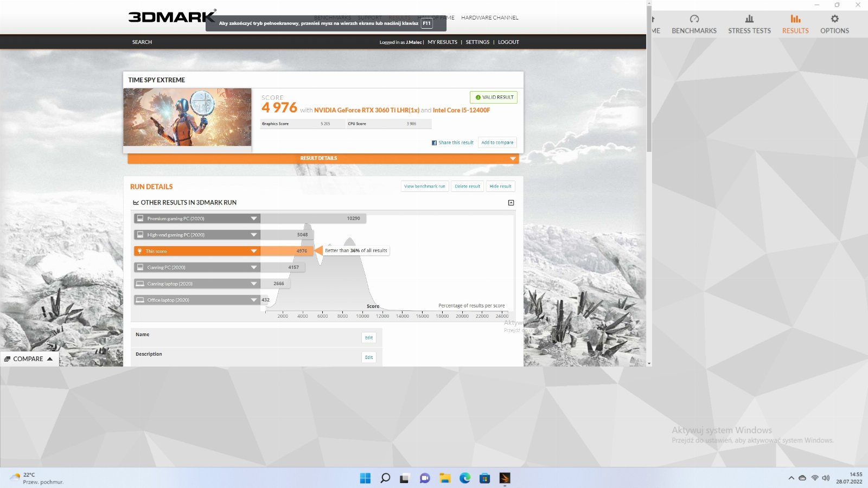Image resolution: width=868 pixels, height=488 pixels.
Task: Expand the This score dropdown arrow
Action: (x=253, y=251)
